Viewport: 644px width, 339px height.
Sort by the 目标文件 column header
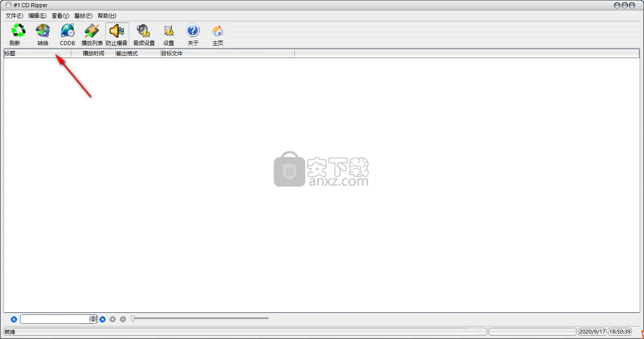227,54
